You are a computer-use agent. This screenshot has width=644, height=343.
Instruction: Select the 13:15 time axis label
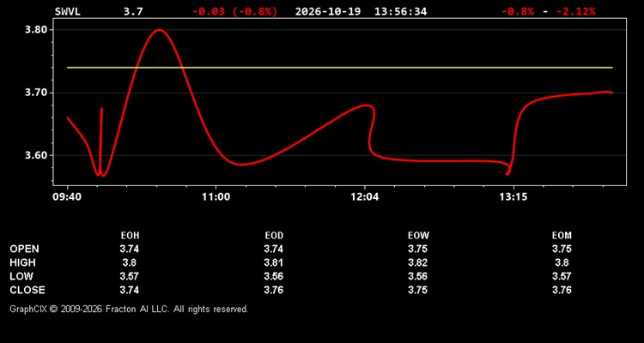point(513,196)
